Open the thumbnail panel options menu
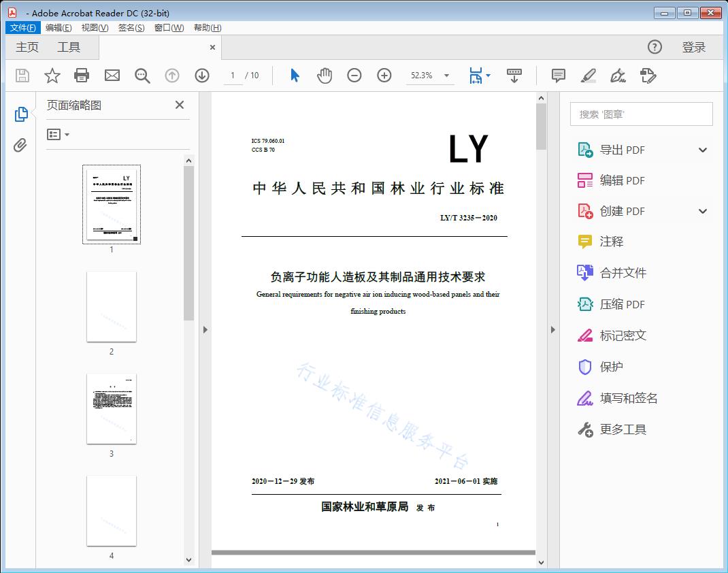The width and height of the screenshot is (728, 573). pyautogui.click(x=56, y=134)
